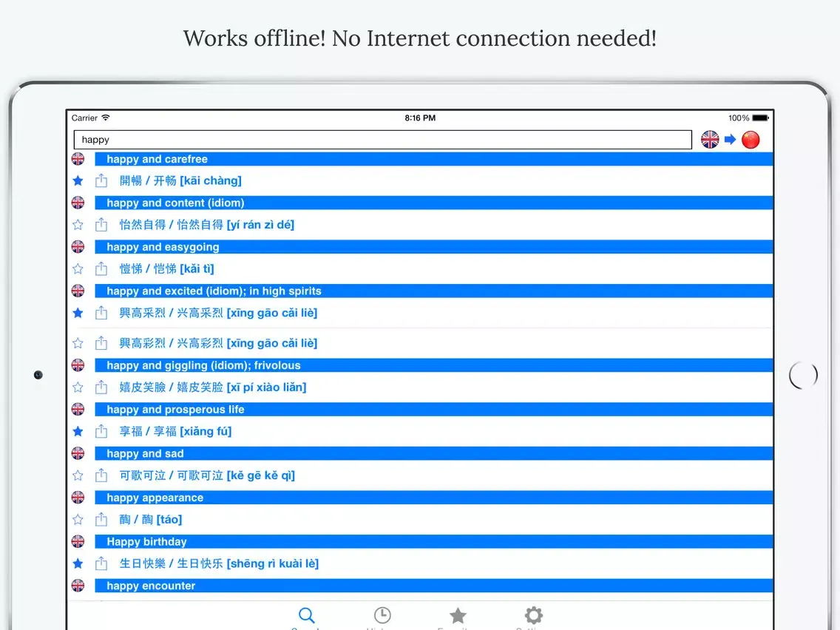Select 'happy and giggling (idiom); frivolous' header
The height and width of the screenshot is (630, 840).
(x=433, y=365)
